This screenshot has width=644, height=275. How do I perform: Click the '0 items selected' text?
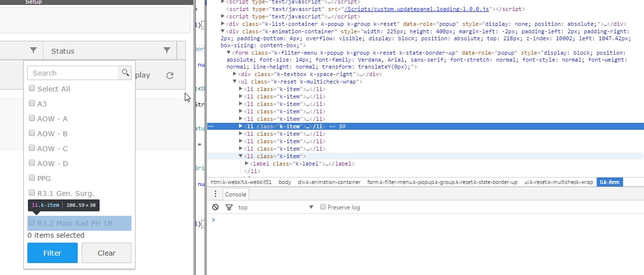(56, 235)
